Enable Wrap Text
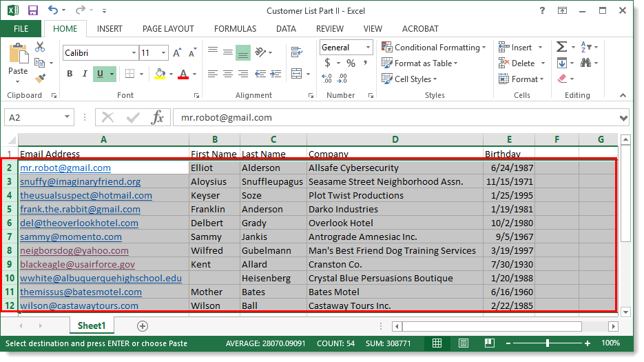The width and height of the screenshot is (644, 362). [x=297, y=52]
